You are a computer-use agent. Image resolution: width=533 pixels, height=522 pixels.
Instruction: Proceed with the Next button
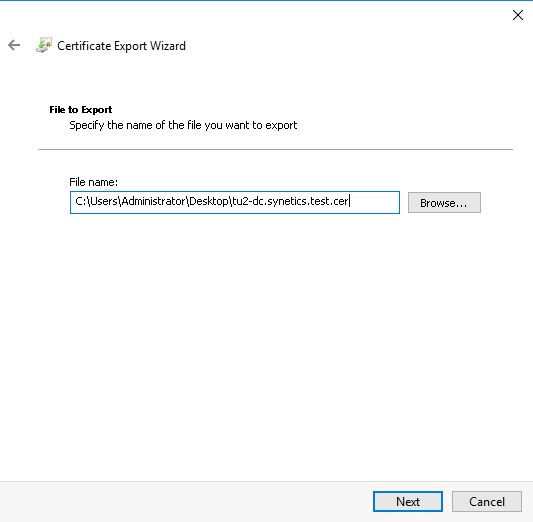pos(408,501)
